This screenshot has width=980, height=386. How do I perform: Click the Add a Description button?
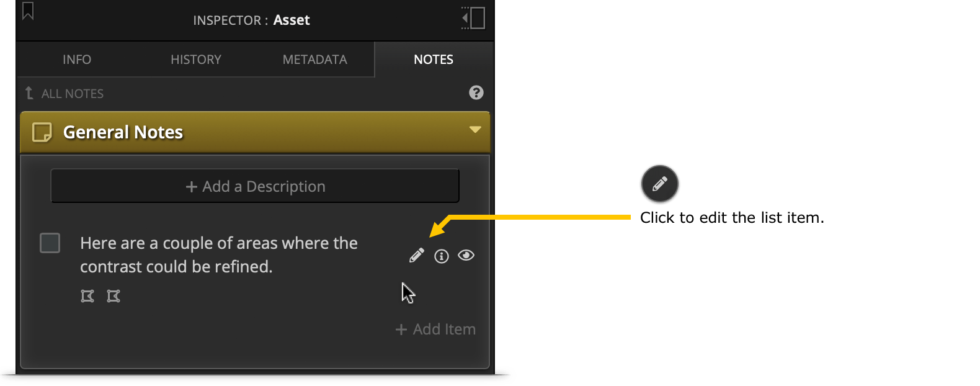(x=255, y=186)
